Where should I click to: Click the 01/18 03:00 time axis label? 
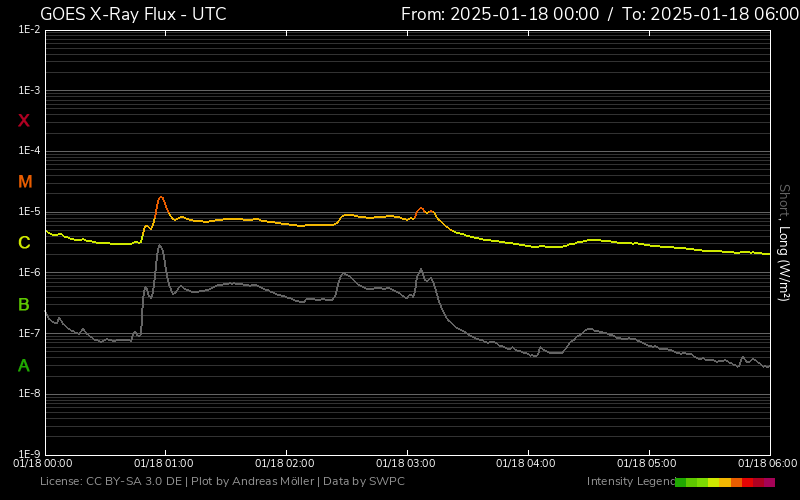(406, 463)
